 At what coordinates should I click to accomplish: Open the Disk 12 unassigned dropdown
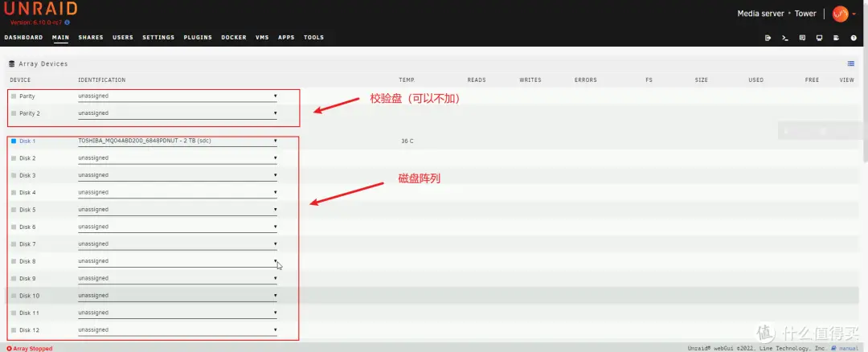click(177, 329)
